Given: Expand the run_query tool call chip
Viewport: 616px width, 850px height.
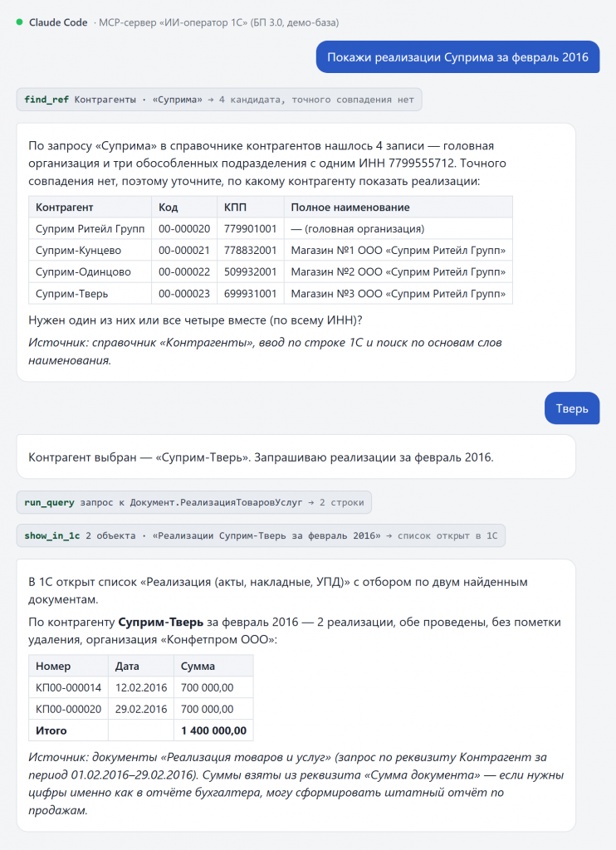Looking at the screenshot, I should click(194, 502).
